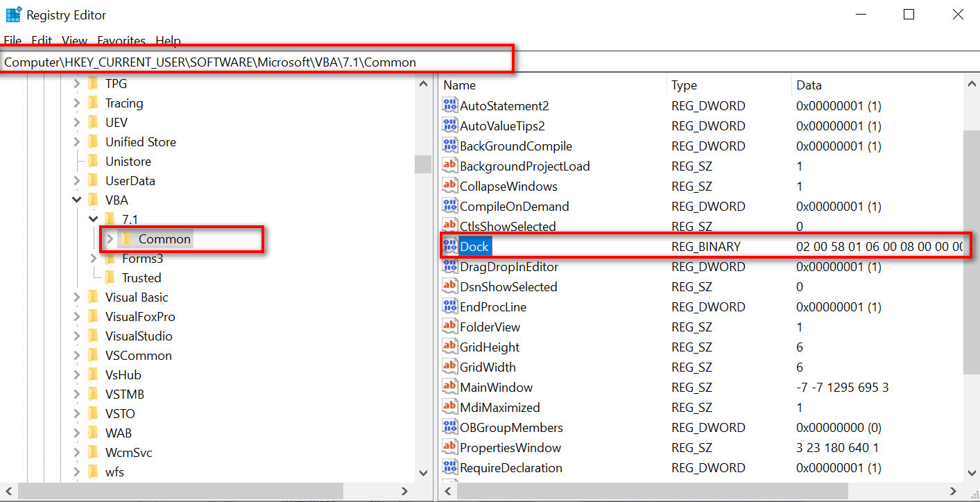Sort values by the Data column header
The width and height of the screenshot is (980, 502).
(x=877, y=85)
